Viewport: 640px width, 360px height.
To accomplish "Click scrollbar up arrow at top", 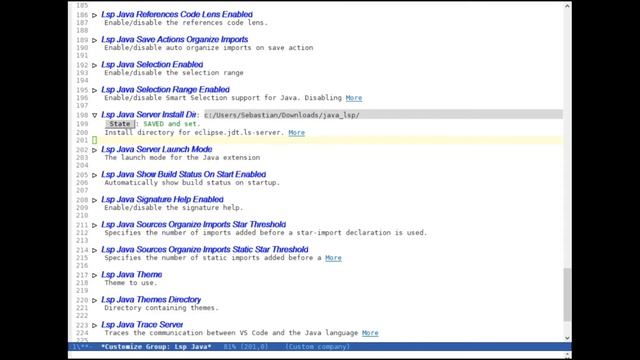I will point(567,6).
